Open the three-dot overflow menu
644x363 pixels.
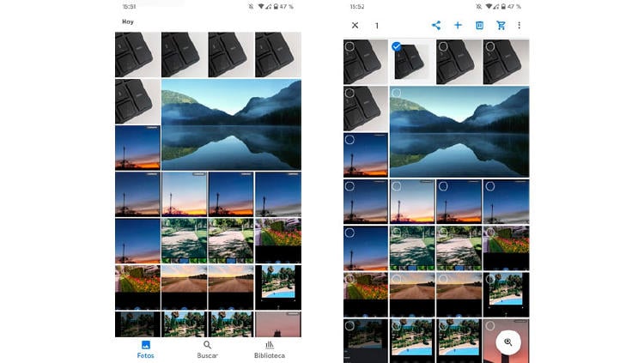coord(519,26)
